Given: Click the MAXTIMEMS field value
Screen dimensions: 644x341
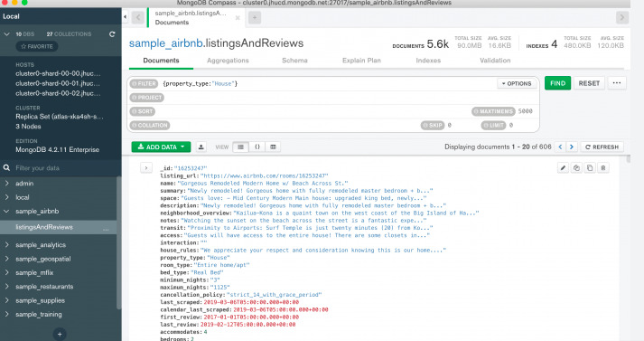Looking at the screenshot, I should pyautogui.click(x=526, y=111).
